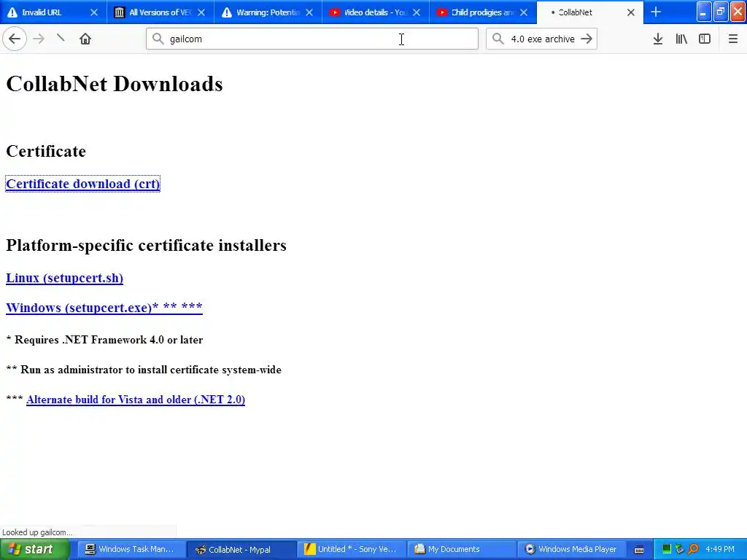Image resolution: width=747 pixels, height=560 pixels.
Task: Close the Child prodigies tab
Action: 524,12
